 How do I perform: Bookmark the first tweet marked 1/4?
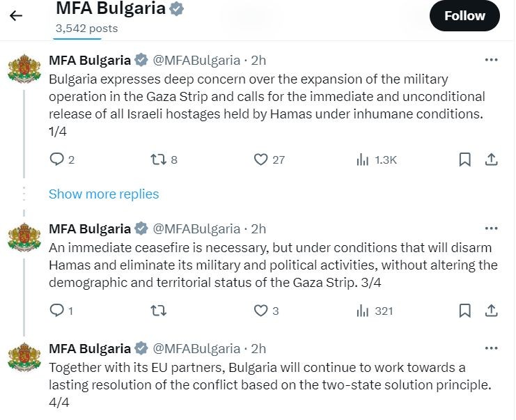pos(464,160)
